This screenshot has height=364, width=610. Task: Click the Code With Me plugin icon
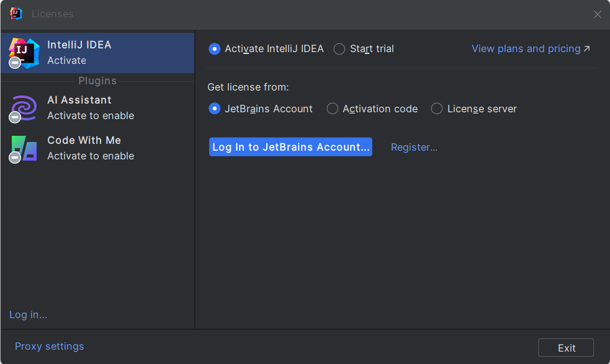(24, 148)
